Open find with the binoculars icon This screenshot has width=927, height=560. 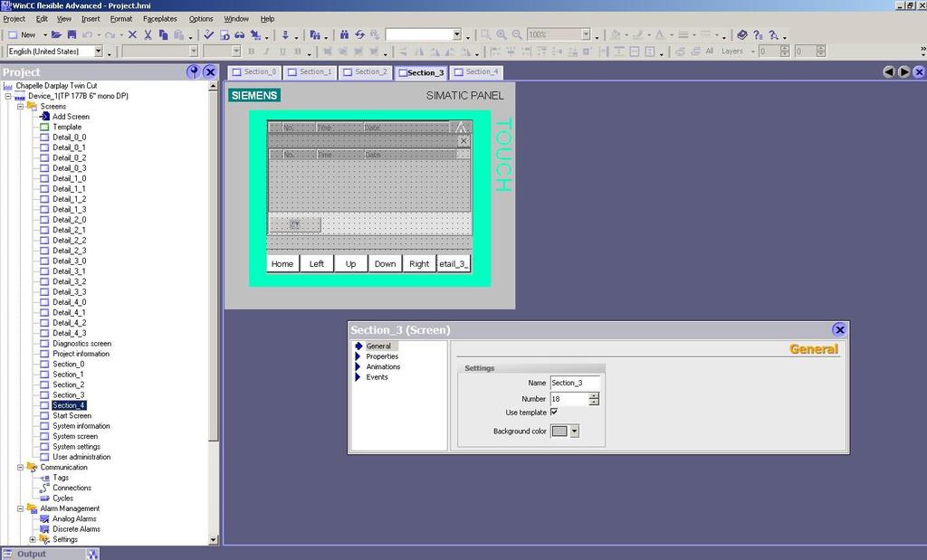point(344,35)
